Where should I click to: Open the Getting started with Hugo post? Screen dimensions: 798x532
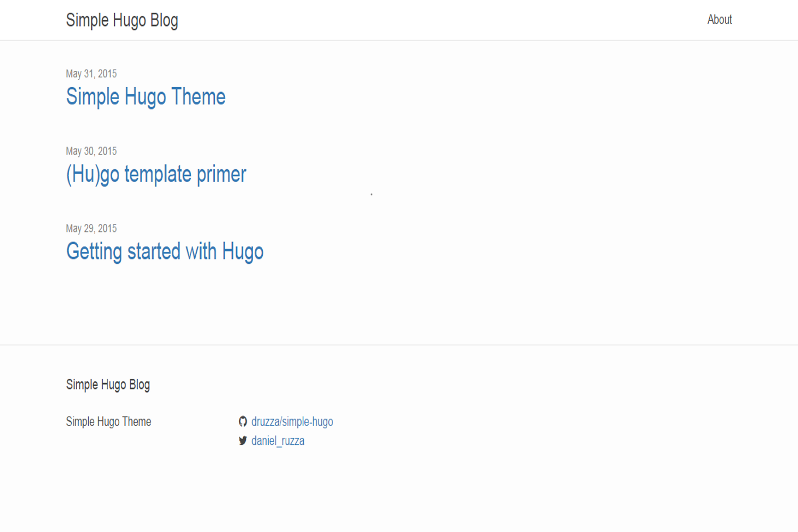165,252
